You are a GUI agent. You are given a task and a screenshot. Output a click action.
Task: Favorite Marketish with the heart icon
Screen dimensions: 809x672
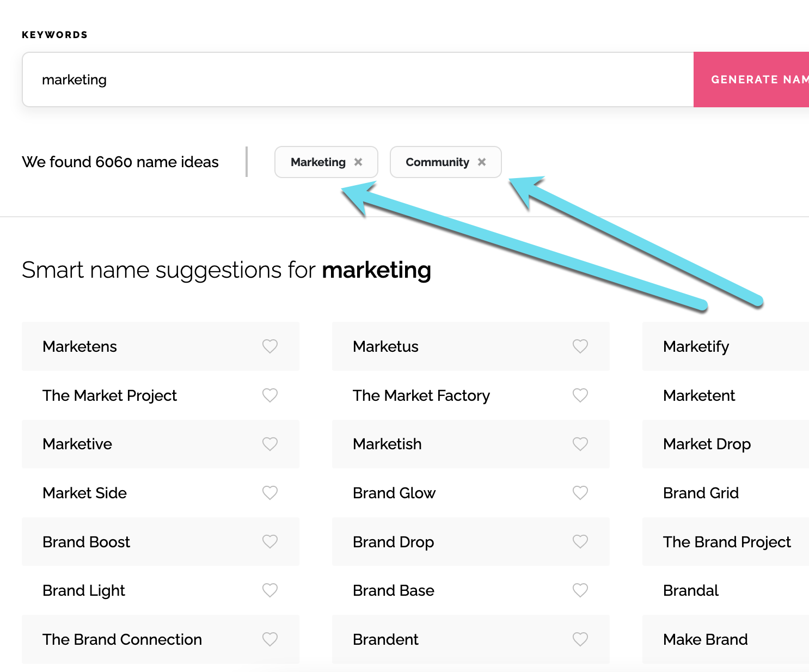tap(580, 444)
